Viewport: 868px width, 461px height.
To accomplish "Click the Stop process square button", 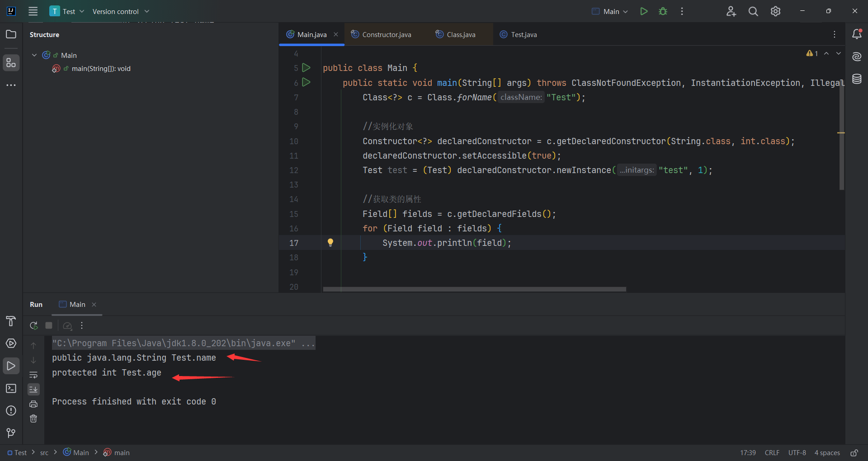I will pyautogui.click(x=49, y=325).
